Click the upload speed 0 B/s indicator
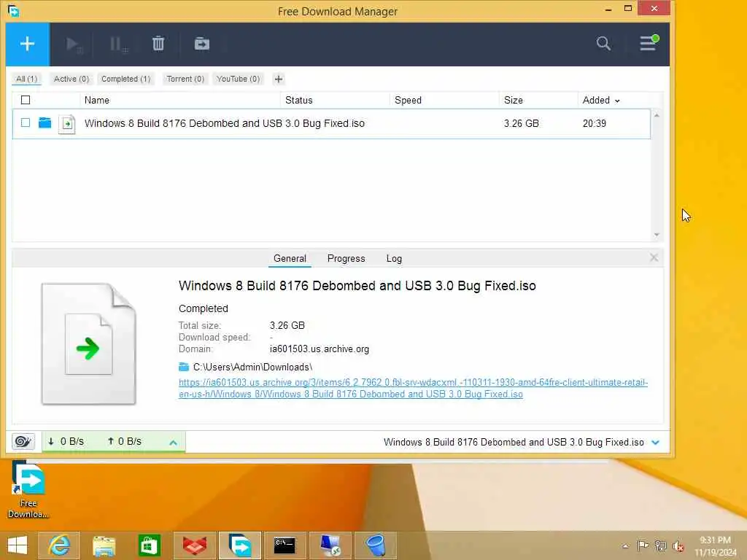The height and width of the screenshot is (560, 747). point(125,441)
